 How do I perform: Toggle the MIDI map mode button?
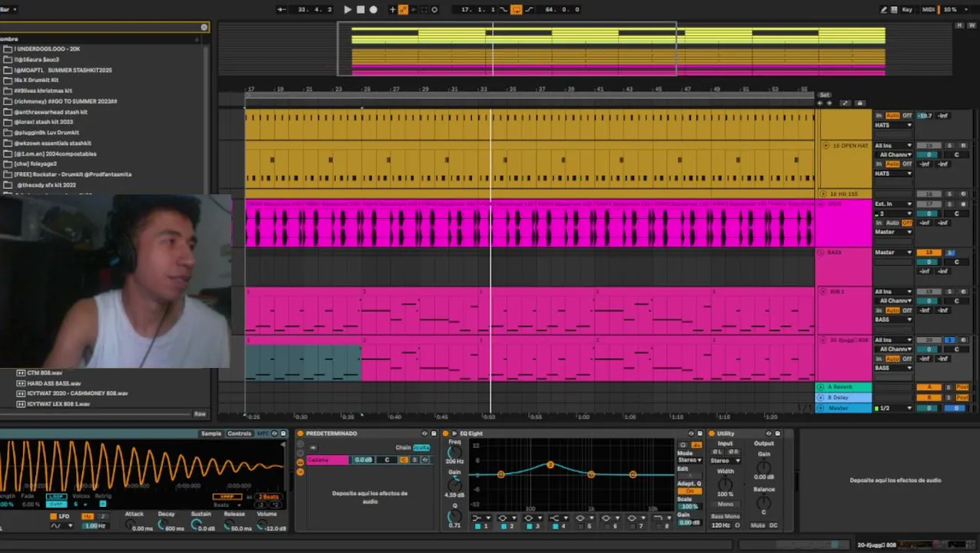click(928, 9)
